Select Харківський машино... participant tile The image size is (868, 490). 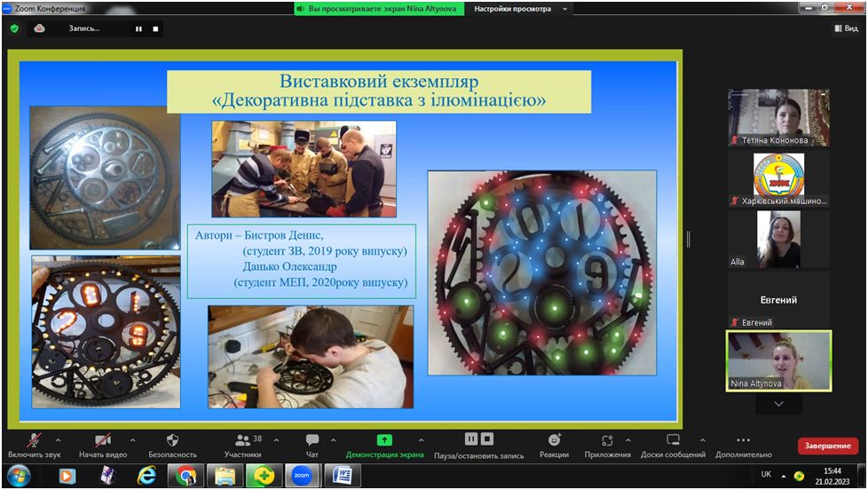coord(778,178)
